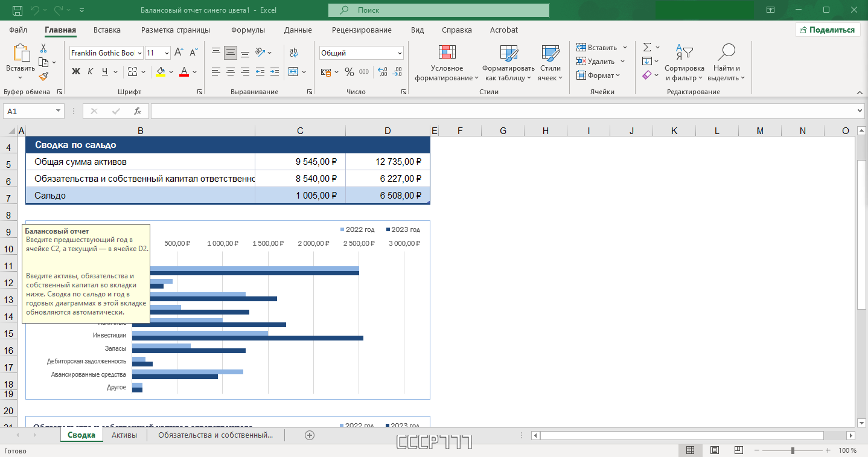Open Format as Table (Форматировать как таблицу) dropdown
868x457 pixels.
[x=508, y=63]
